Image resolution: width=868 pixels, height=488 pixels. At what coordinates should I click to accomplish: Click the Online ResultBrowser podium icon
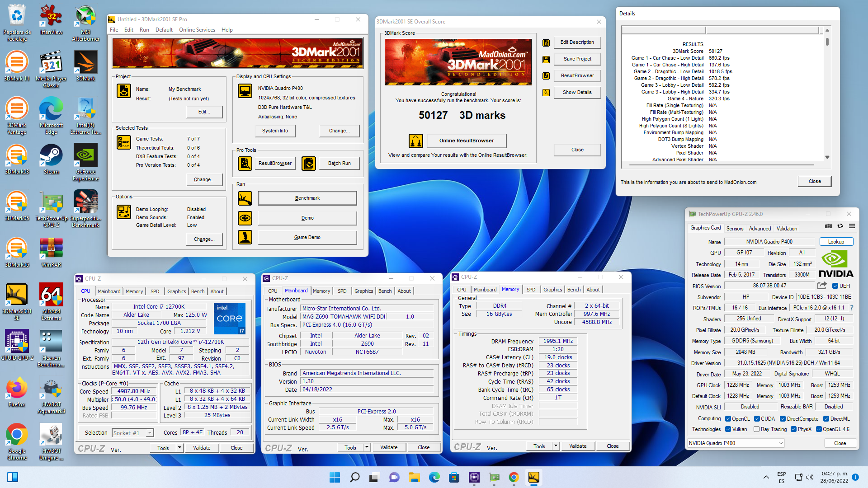click(x=416, y=141)
